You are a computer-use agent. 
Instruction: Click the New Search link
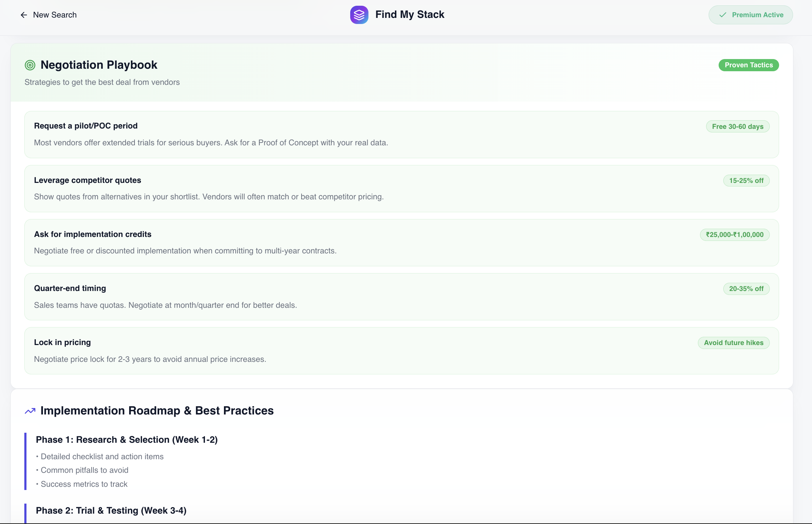point(55,15)
